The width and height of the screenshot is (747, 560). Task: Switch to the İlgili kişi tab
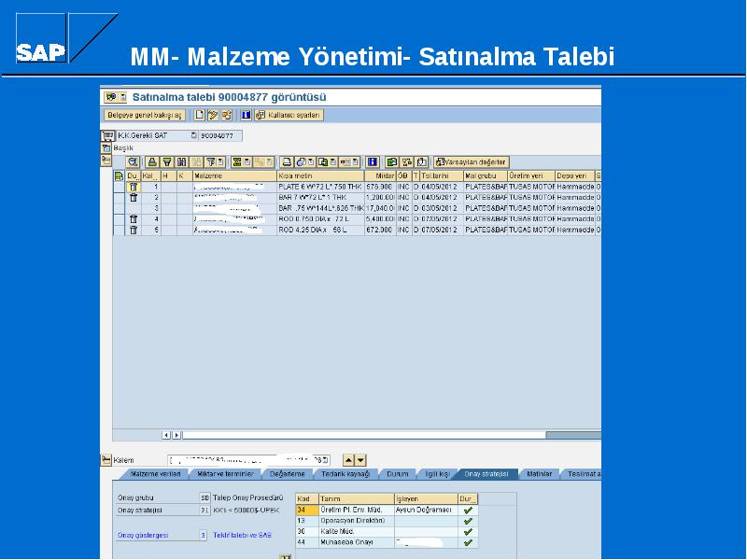(x=437, y=474)
